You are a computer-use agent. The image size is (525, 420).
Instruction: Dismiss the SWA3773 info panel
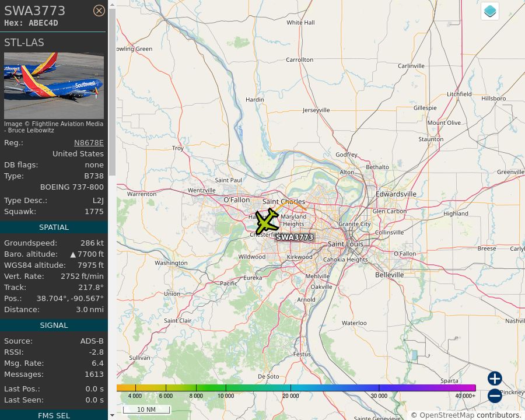pos(99,10)
